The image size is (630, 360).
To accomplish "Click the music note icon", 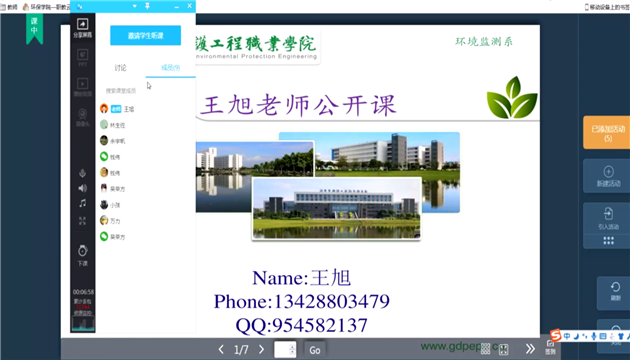I will coord(82,203).
